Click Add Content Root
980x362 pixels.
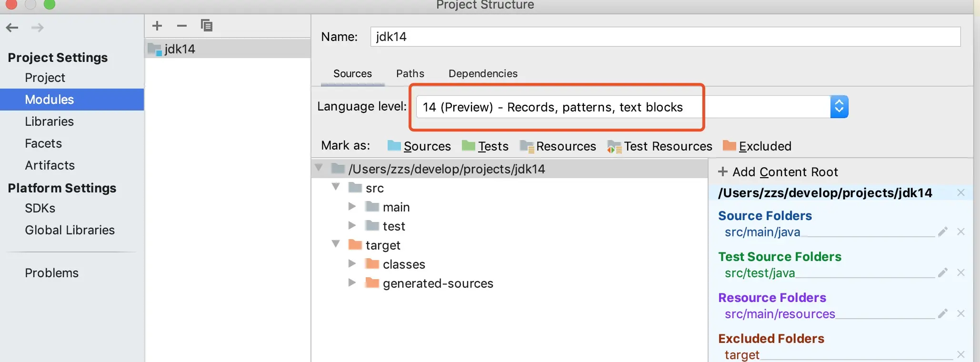point(778,172)
